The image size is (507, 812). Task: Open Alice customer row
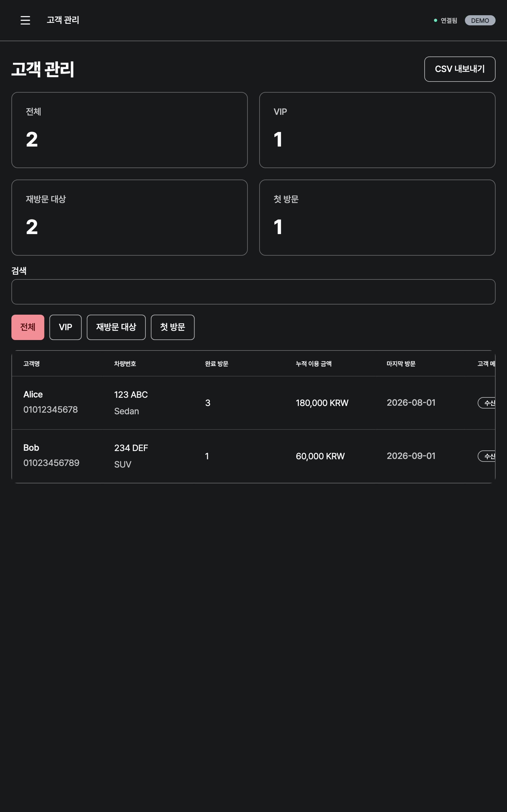253,403
